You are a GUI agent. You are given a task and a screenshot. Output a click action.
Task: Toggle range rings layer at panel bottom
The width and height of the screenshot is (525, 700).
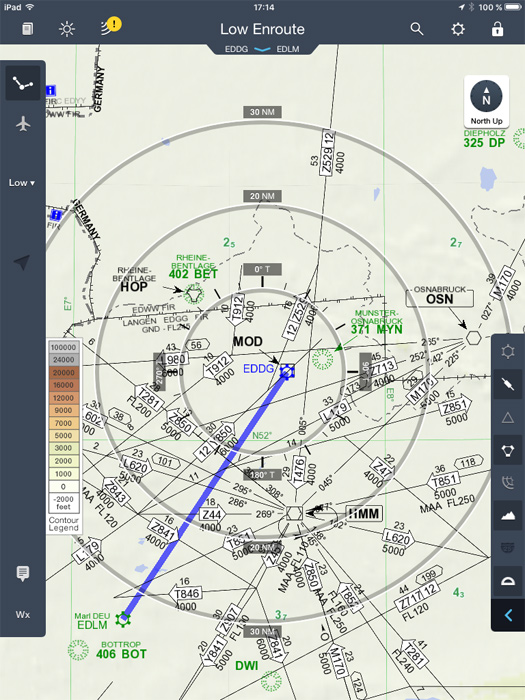click(x=508, y=581)
